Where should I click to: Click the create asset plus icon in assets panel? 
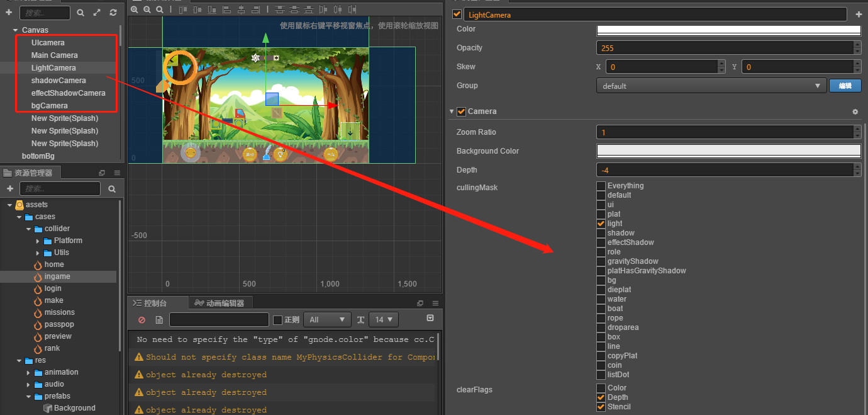9,188
